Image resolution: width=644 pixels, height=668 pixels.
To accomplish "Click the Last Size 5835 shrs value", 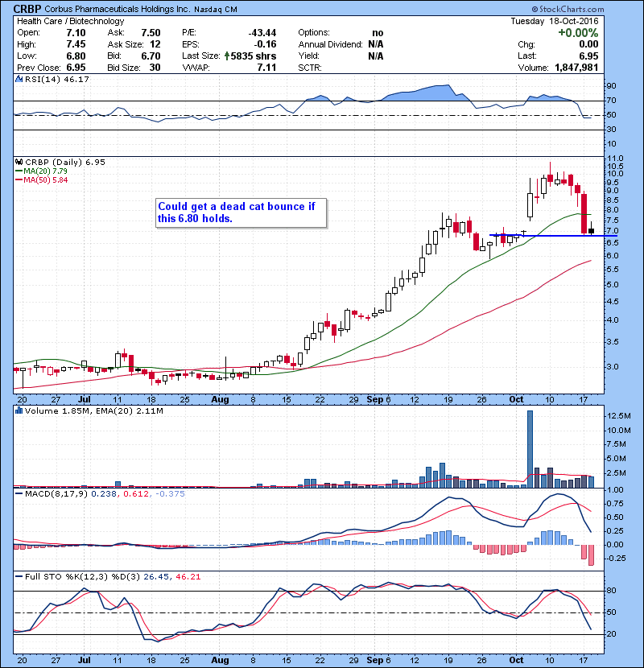I will click(253, 56).
